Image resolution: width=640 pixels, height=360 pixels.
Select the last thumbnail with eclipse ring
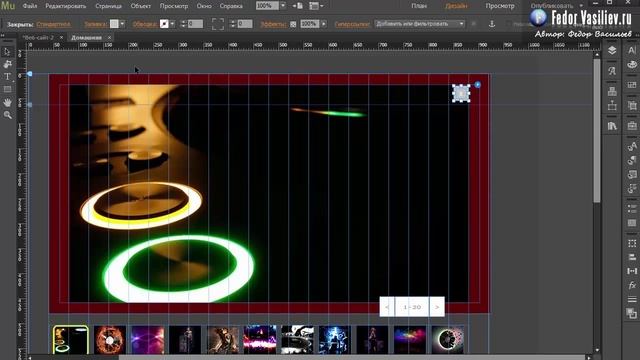[x=448, y=340]
